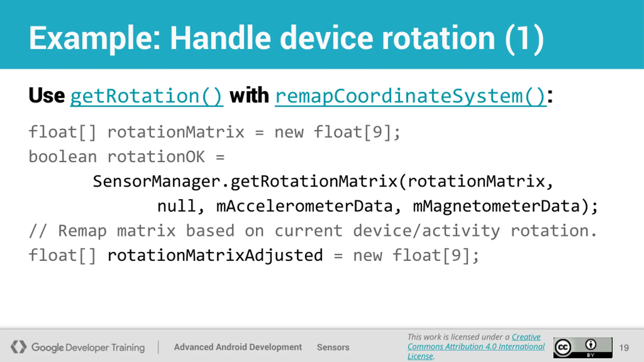The image size is (644, 362).
Task: Click the code line 'float[] rotationMatrix = new float[9];'
Action: 214,132
